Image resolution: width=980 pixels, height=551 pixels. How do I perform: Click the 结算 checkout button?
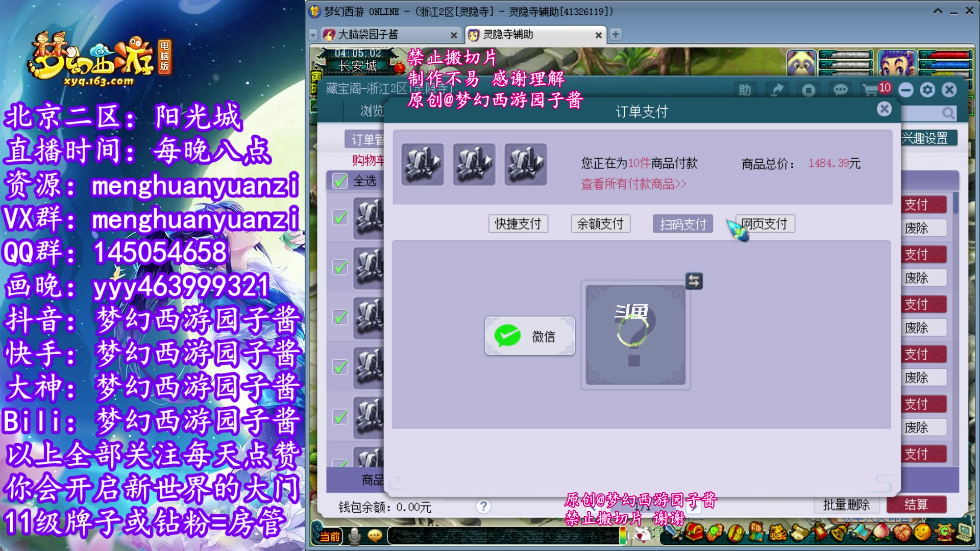pyautogui.click(x=916, y=505)
